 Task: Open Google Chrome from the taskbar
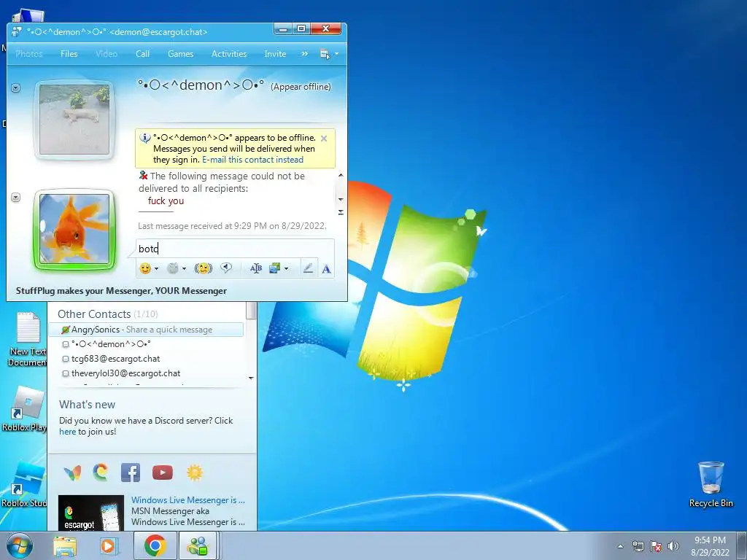(x=155, y=545)
